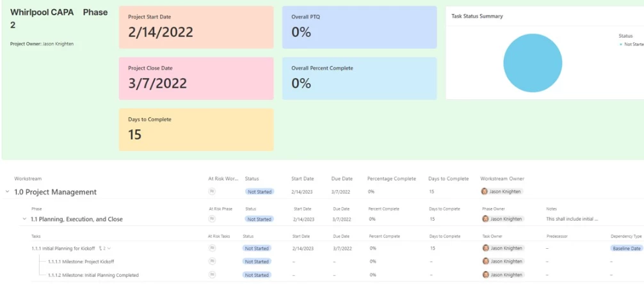The height and width of the screenshot is (284, 644).
Task: Click the workstream start date 2/14/2023
Action: click(x=302, y=192)
